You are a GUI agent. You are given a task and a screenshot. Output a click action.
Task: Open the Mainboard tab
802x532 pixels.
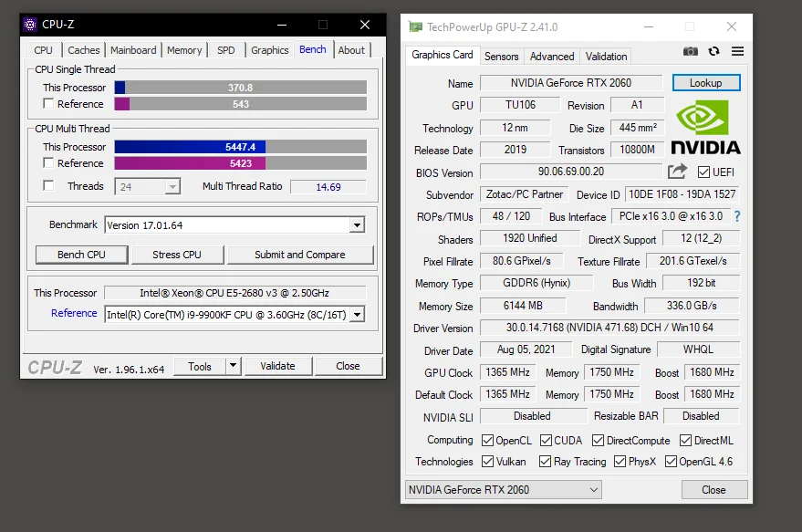tap(133, 50)
